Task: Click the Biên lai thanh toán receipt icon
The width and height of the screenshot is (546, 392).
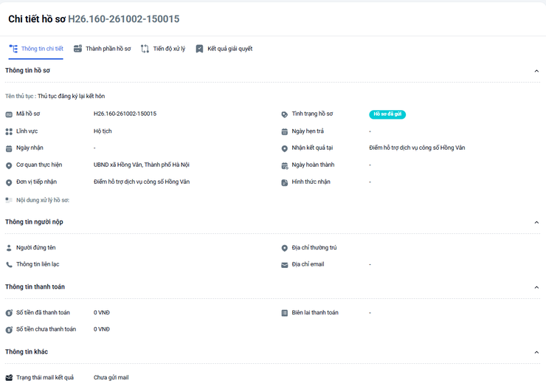Action: click(x=285, y=313)
